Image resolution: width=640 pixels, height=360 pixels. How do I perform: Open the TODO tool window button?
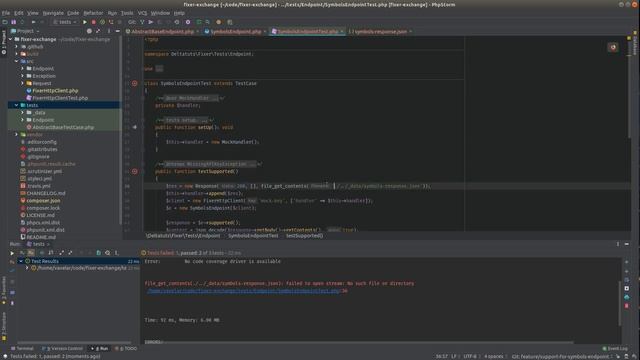pyautogui.click(x=126, y=349)
